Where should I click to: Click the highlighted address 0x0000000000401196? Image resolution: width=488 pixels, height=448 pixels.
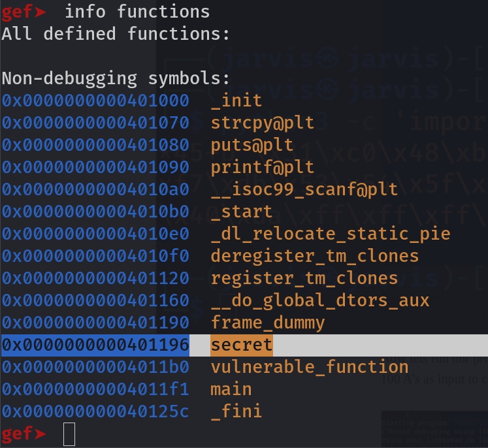pos(95,345)
